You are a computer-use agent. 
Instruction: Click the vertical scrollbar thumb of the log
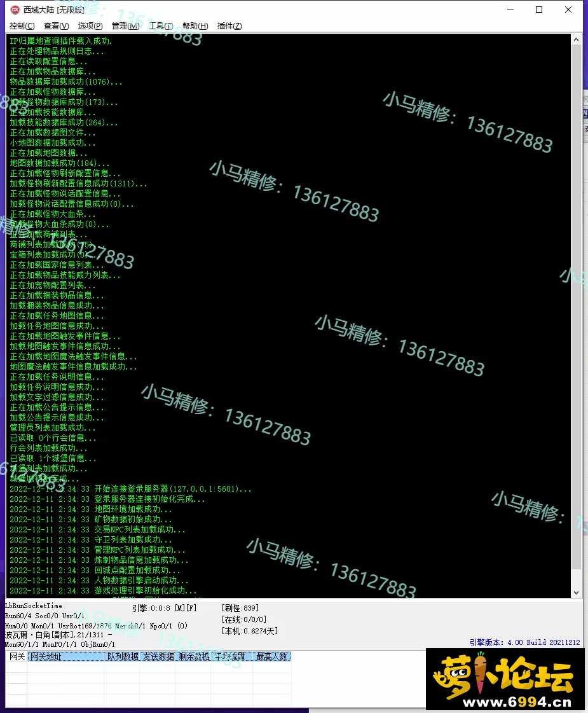point(576,307)
